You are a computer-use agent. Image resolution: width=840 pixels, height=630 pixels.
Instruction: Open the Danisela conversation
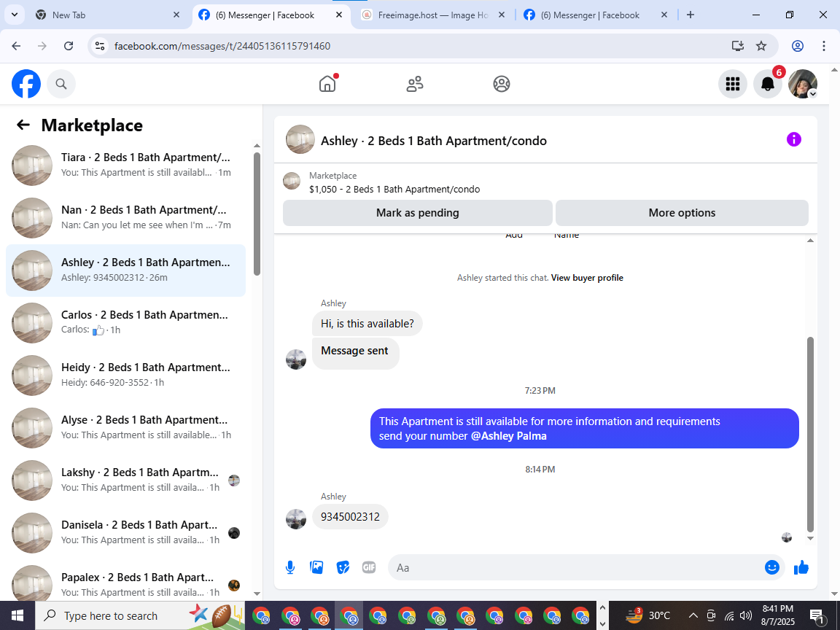pos(125,532)
